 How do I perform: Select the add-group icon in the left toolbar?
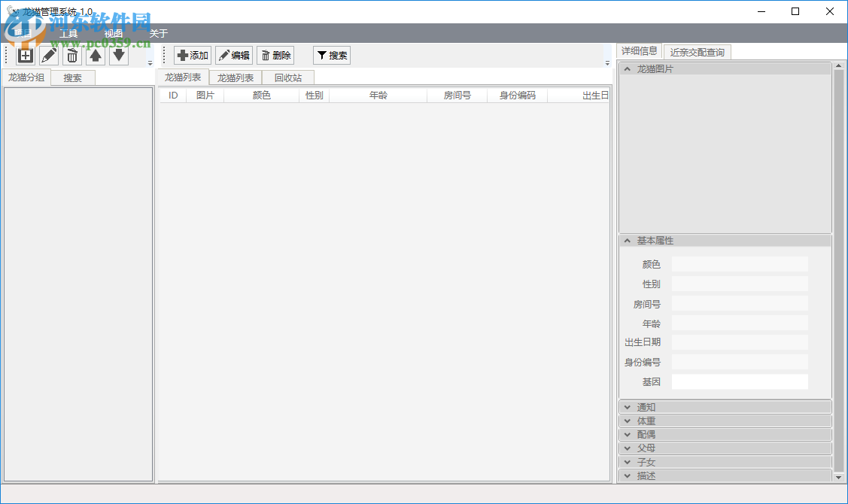pyautogui.click(x=23, y=55)
